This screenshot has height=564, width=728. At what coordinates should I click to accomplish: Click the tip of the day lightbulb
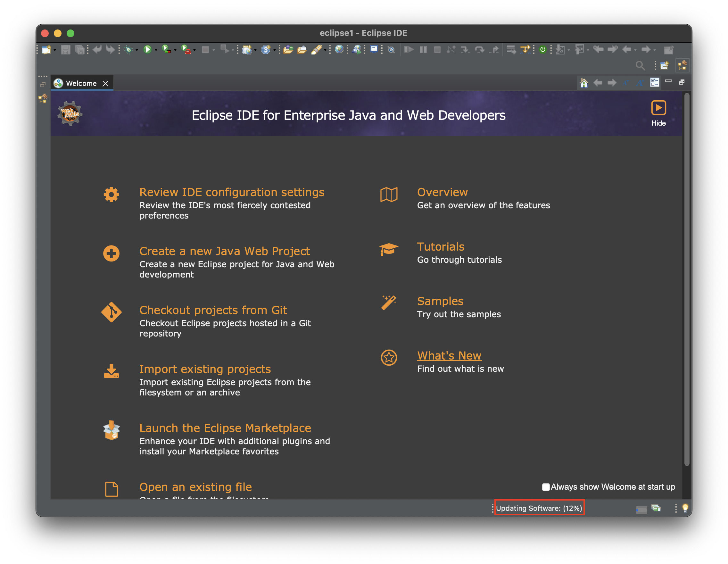tap(685, 508)
